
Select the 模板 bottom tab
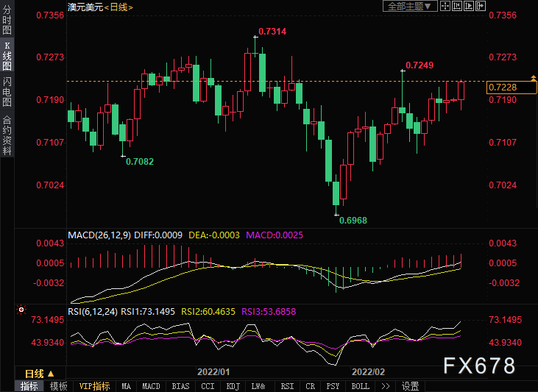[59, 386]
